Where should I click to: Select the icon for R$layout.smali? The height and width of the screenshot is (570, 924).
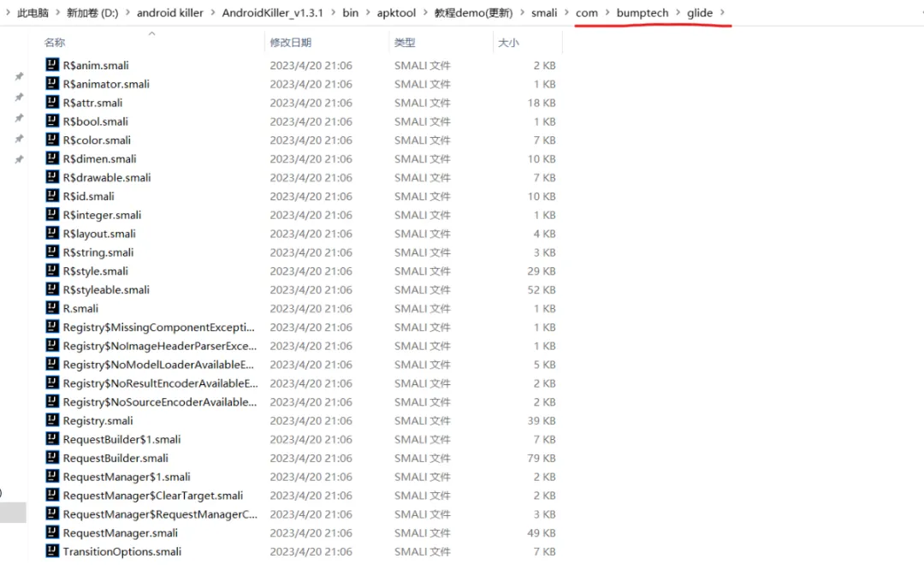pos(52,234)
